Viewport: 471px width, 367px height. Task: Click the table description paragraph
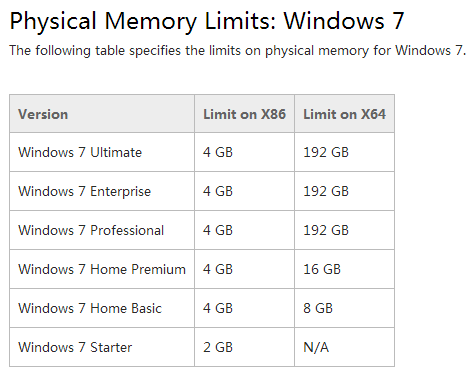[237, 51]
